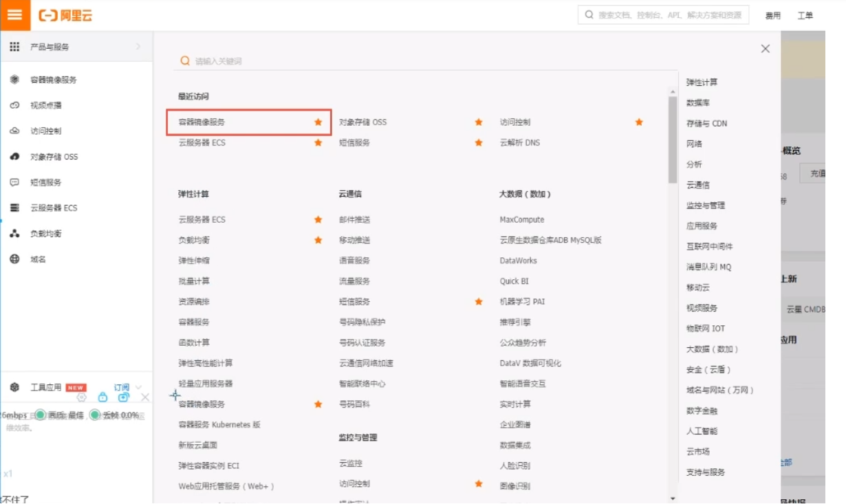The image size is (846, 504).
Task: Open 云服务器 ECS icon in left sidebar
Action: click(14, 208)
